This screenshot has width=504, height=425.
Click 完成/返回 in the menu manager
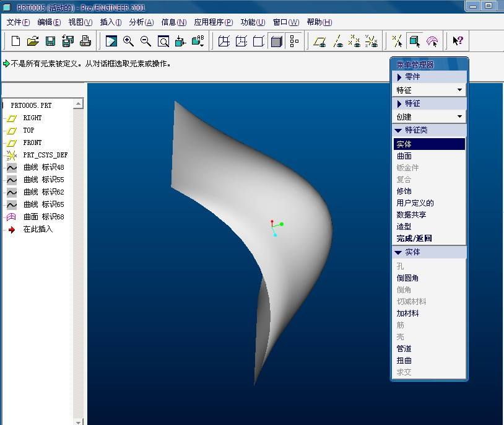pyautogui.click(x=414, y=239)
